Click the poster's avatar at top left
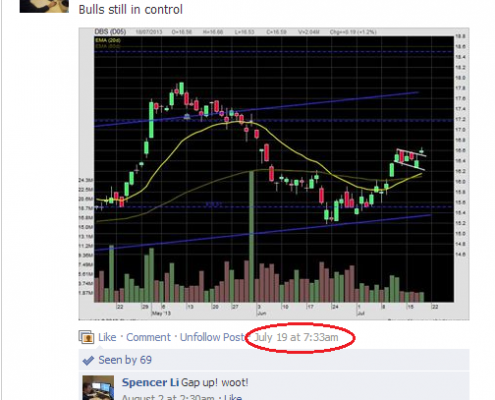Screen dimensions: 495x400 tap(44, 6)
